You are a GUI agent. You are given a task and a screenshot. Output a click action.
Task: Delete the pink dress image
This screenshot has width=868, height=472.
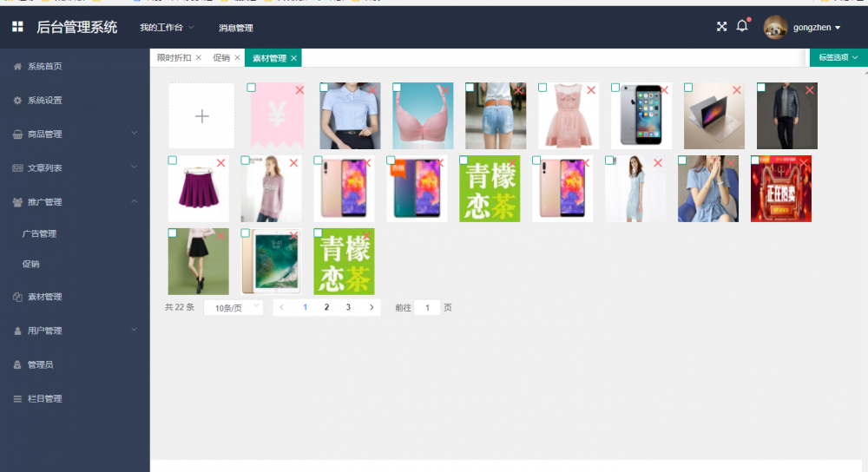pyautogui.click(x=591, y=90)
